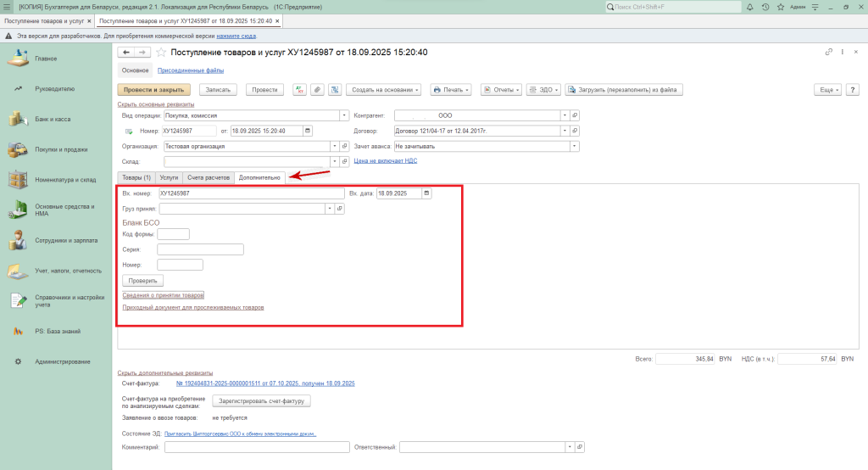The width and height of the screenshot is (868, 470).
Task: Open Администрирование section in sidebar
Action: tap(62, 361)
